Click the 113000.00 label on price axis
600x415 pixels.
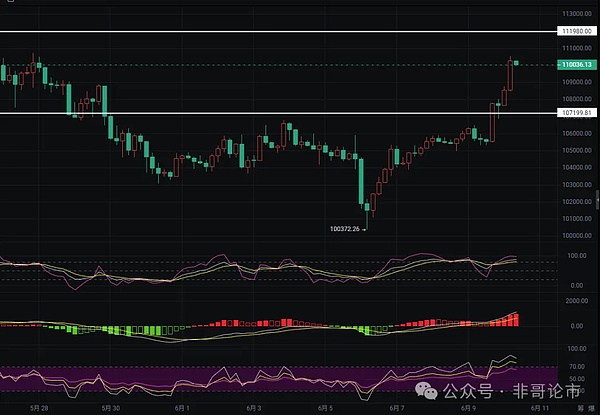[x=574, y=13]
